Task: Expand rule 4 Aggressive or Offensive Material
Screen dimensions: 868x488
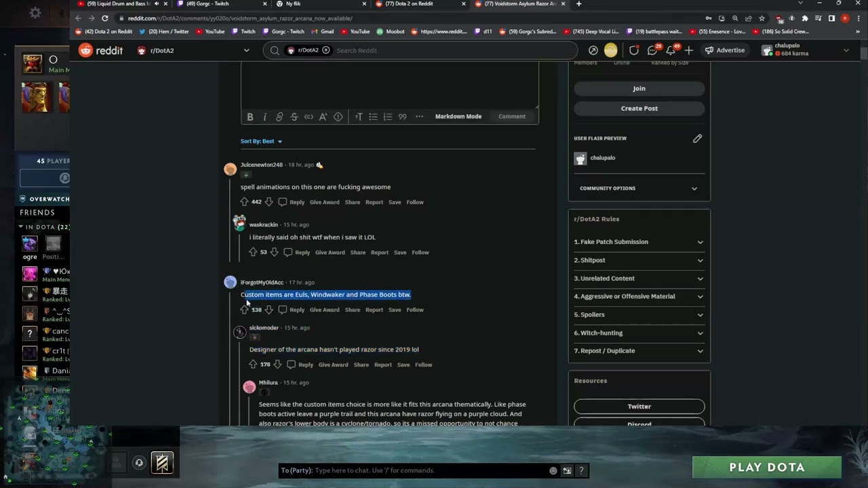Action: [639, 296]
